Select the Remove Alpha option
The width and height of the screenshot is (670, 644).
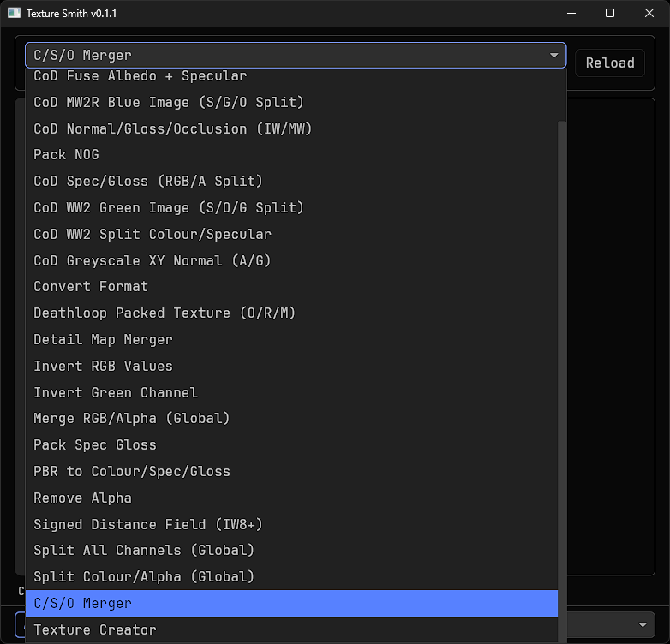292,498
